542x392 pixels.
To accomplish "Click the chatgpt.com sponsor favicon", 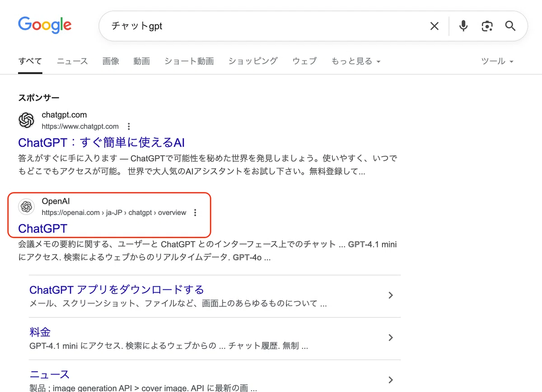I will point(26,120).
